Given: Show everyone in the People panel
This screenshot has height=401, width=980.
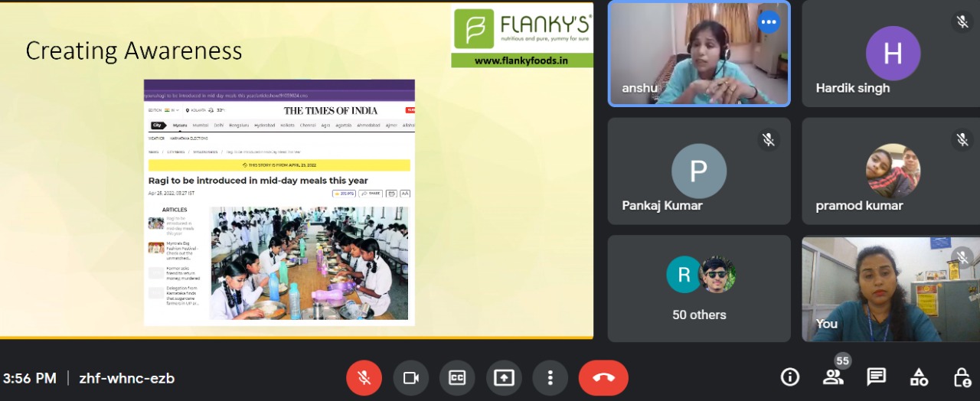Looking at the screenshot, I should point(833,377).
